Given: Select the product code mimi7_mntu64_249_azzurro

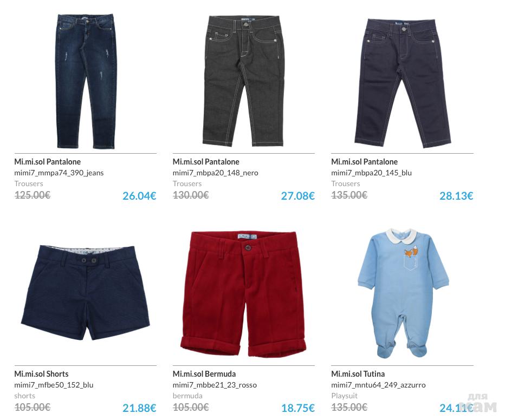Looking at the screenshot, I should pyautogui.click(x=378, y=385).
